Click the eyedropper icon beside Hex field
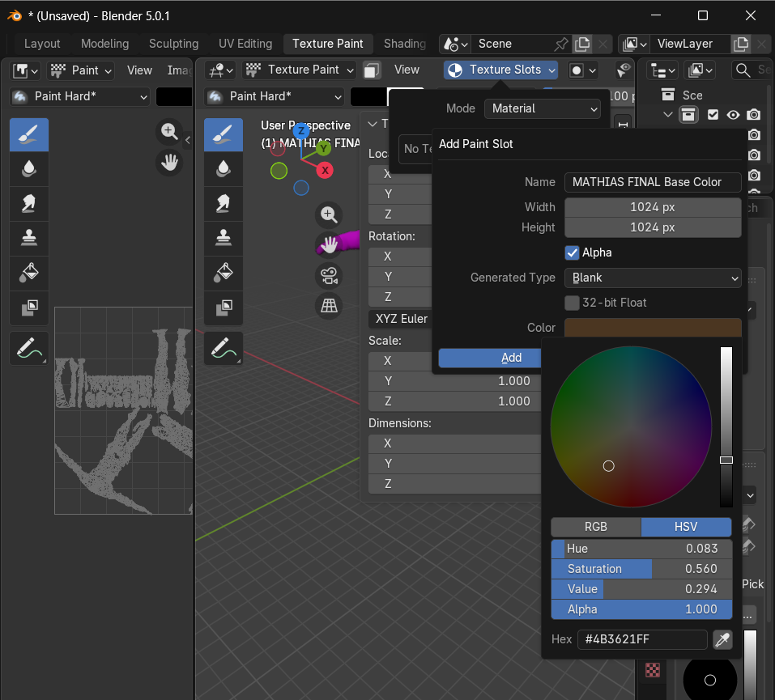 point(722,640)
